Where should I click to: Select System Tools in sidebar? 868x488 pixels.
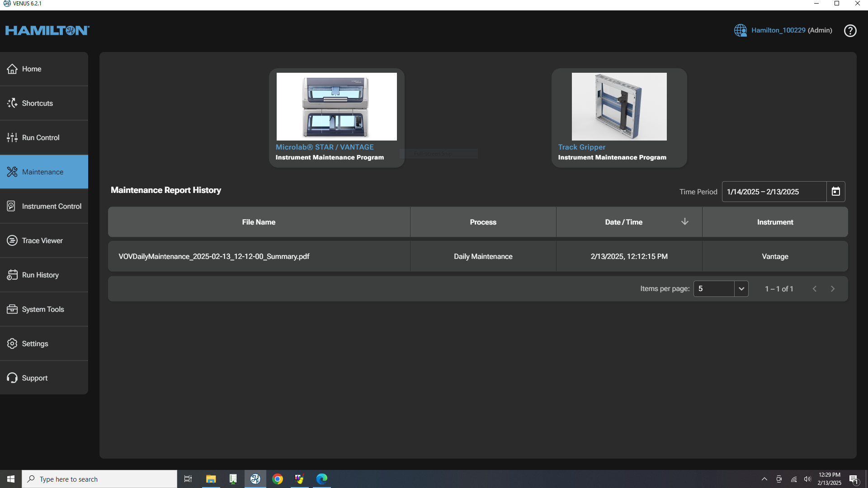tap(44, 310)
